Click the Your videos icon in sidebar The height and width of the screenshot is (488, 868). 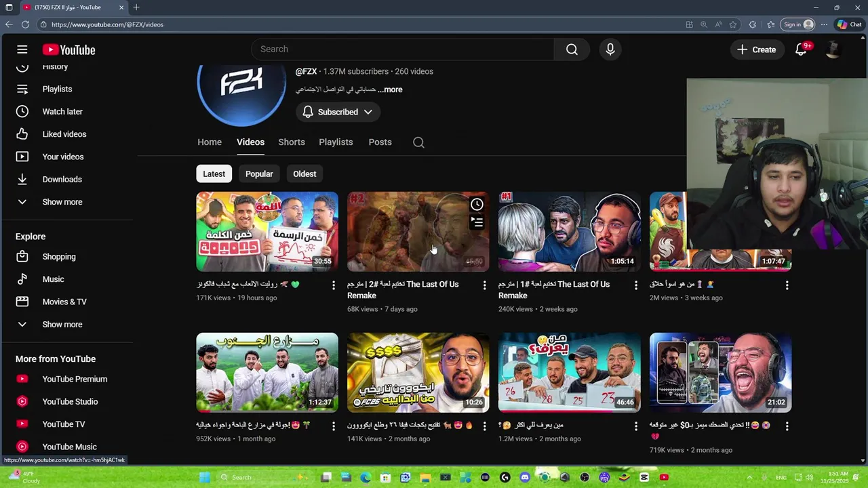[x=22, y=157]
